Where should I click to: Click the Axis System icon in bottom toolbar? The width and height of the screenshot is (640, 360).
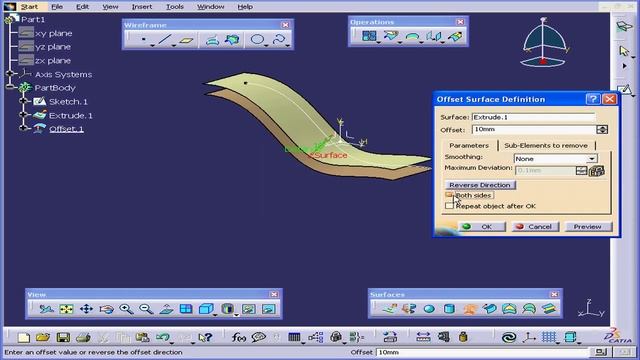(529, 337)
